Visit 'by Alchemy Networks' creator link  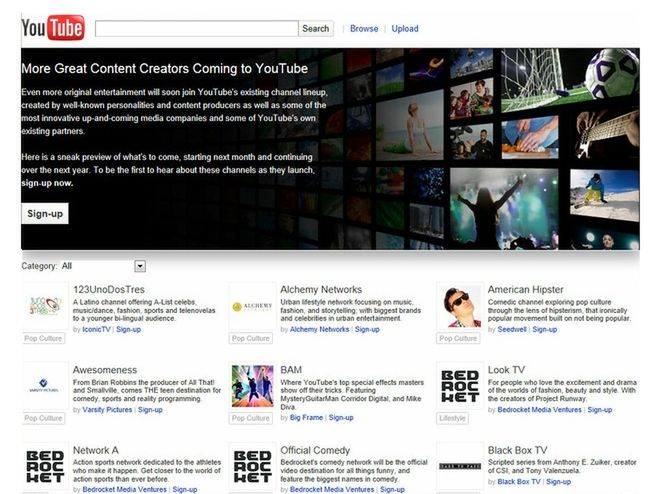[319, 329]
